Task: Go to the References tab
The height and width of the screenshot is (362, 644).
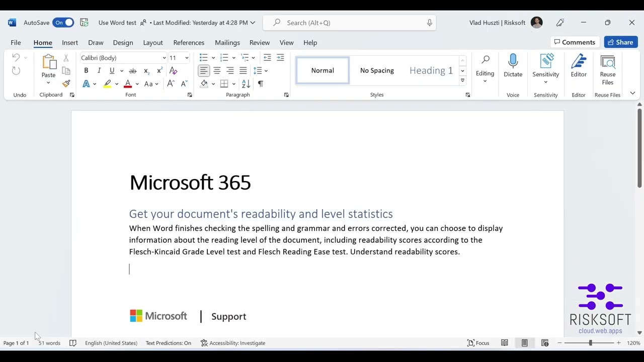Action: pyautogui.click(x=189, y=43)
